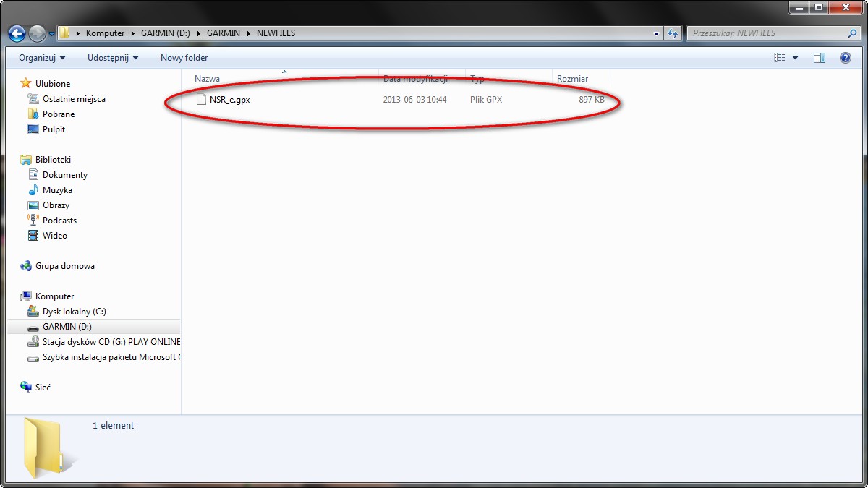The width and height of the screenshot is (868, 488).
Task: Open the Wideo library
Action: coord(55,236)
